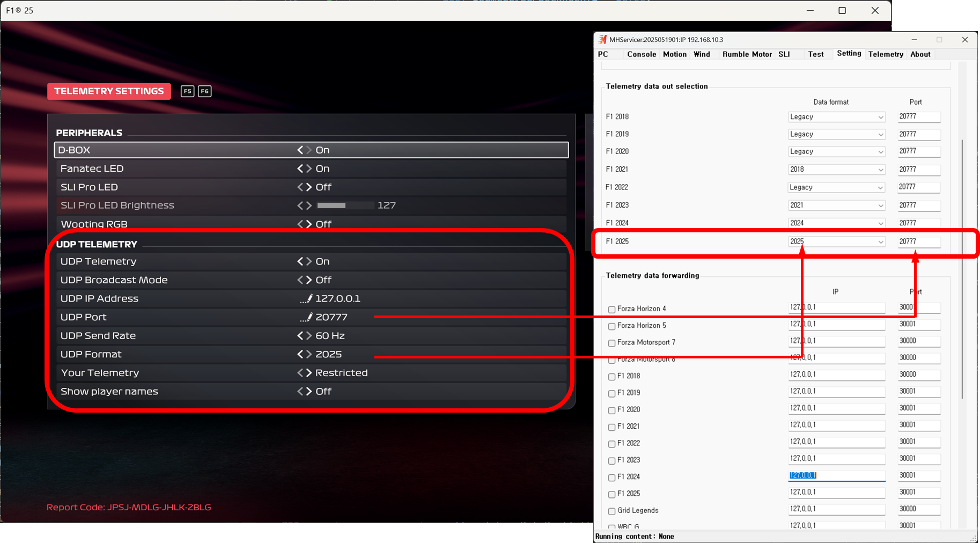This screenshot has height=543, width=980.
Task: Click the F1 2018 data out port field
Action: pos(919,117)
